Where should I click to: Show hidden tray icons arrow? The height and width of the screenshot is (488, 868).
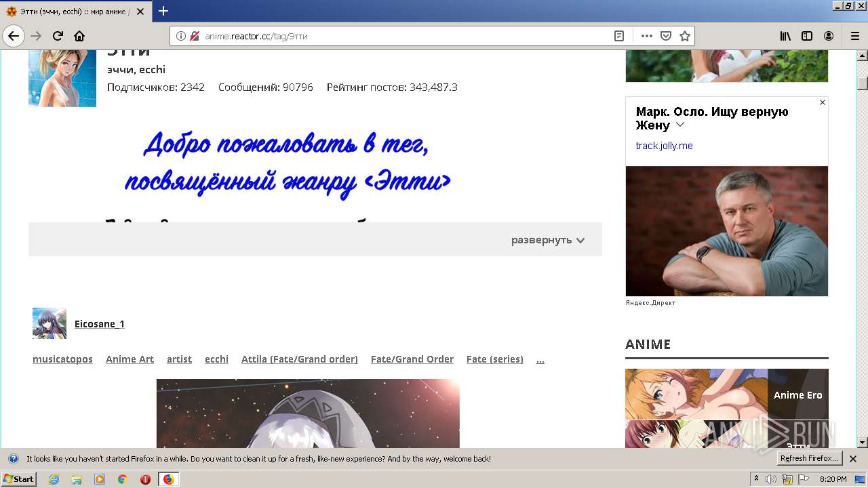click(x=756, y=479)
